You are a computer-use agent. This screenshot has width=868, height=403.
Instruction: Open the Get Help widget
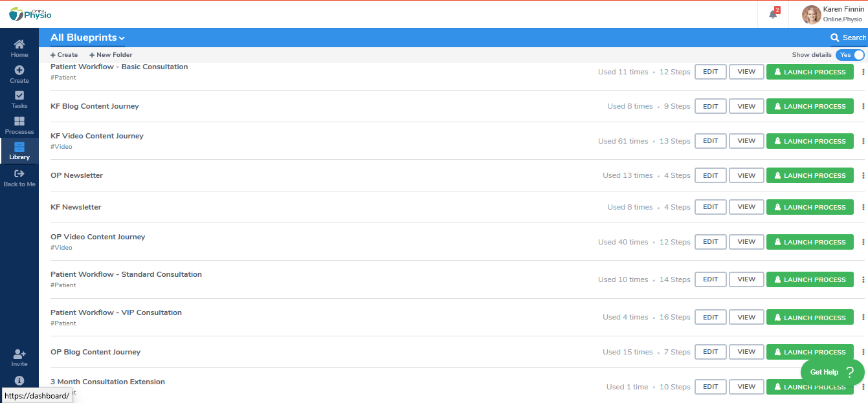830,372
